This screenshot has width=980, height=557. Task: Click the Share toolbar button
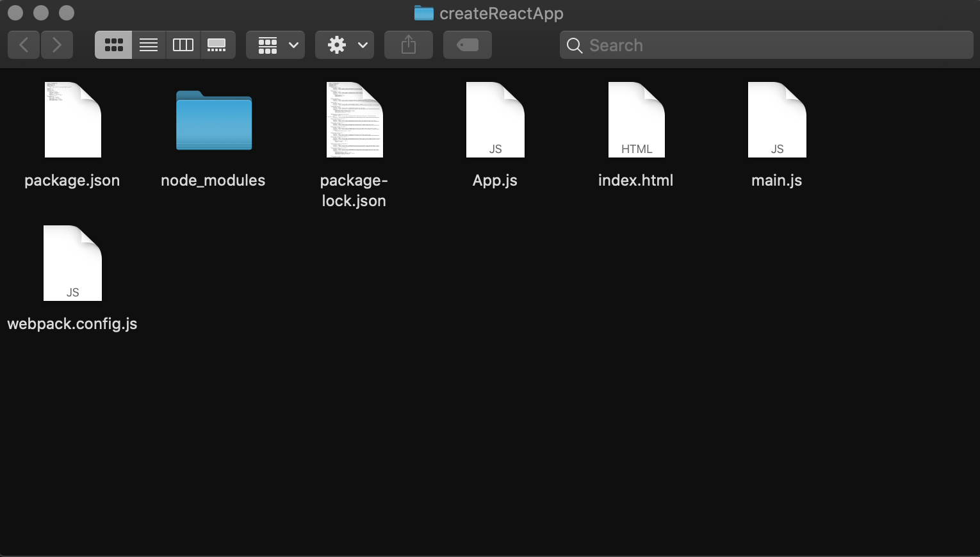tap(409, 45)
